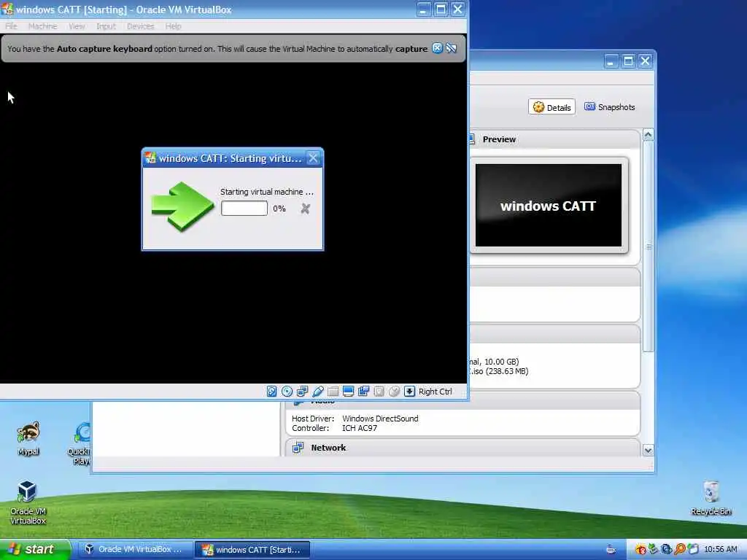
Task: Open the File menu
Action: click(x=11, y=26)
